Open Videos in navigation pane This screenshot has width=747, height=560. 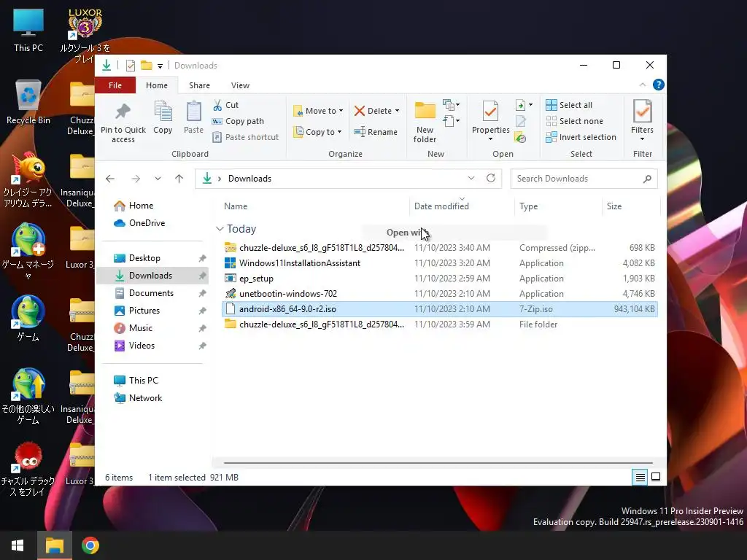click(142, 346)
